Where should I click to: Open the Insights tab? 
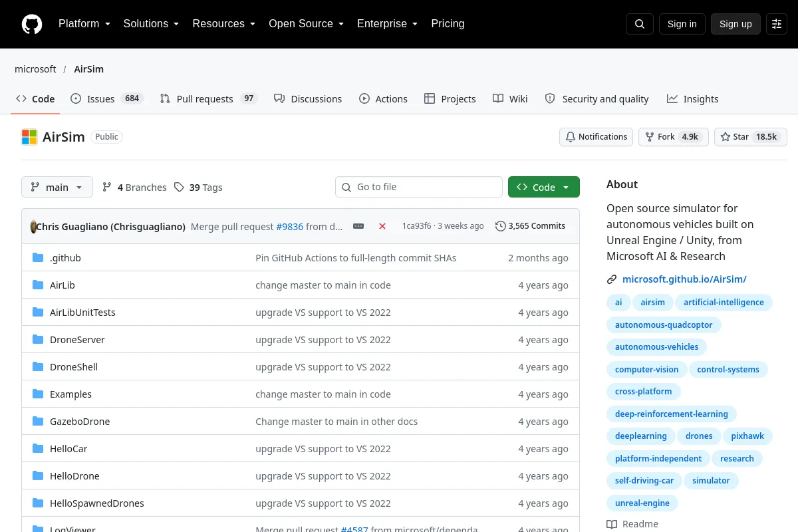tap(692, 99)
